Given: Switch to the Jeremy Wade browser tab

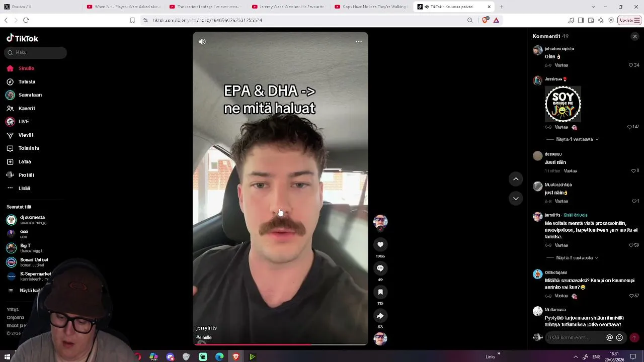Looking at the screenshot, I should click(x=288, y=7).
